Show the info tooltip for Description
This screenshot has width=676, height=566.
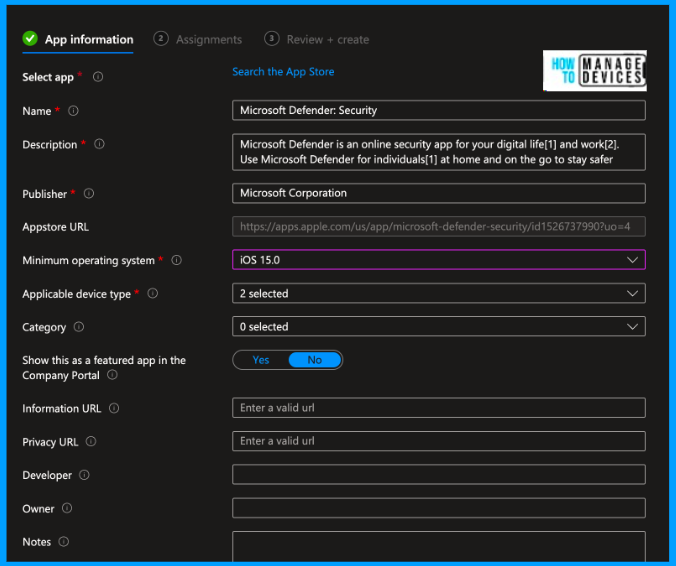[x=99, y=144]
